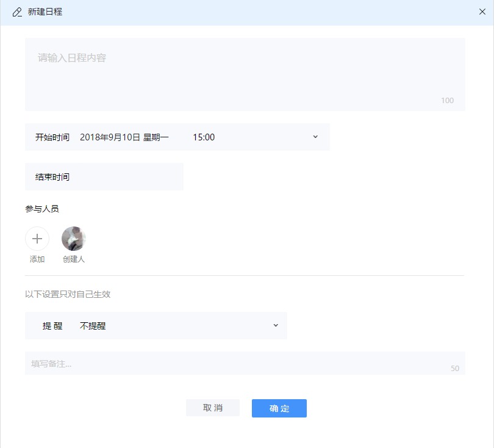This screenshot has height=448, width=494.
Task: Click the 创建人 participant avatar
Action: tap(73, 238)
